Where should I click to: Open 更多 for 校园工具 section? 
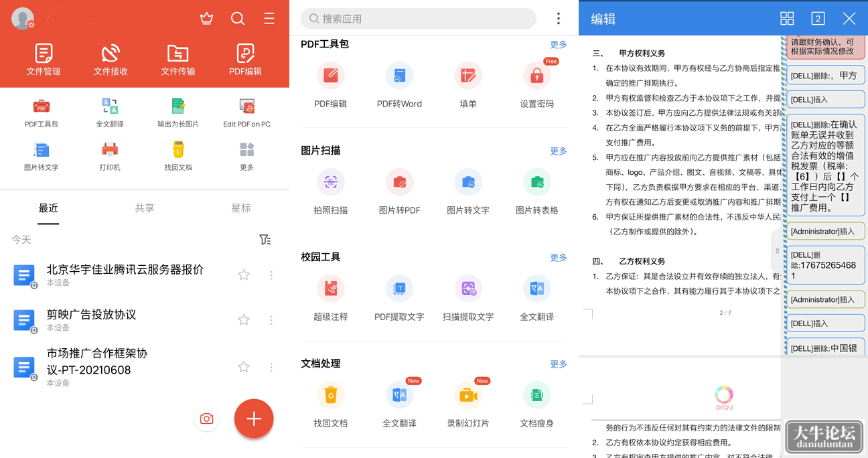[x=559, y=257]
